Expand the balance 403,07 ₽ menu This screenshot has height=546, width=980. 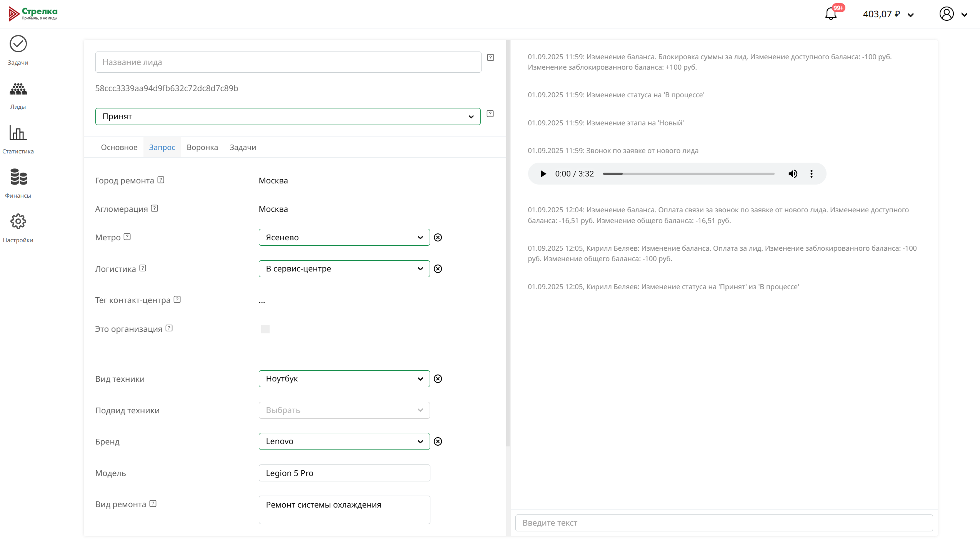coord(888,14)
